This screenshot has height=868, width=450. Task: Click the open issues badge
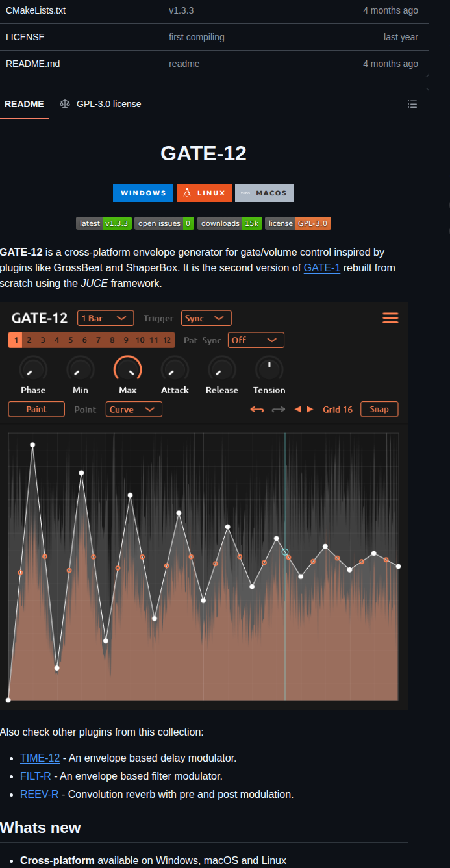[164, 223]
